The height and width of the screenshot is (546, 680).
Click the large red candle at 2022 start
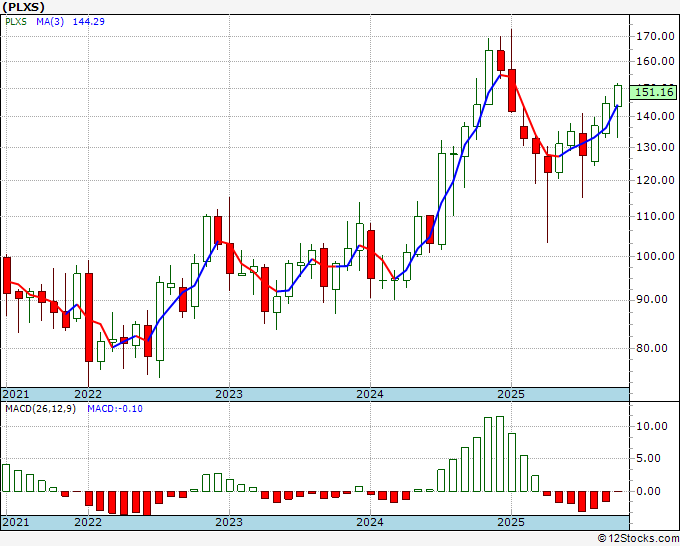point(88,317)
